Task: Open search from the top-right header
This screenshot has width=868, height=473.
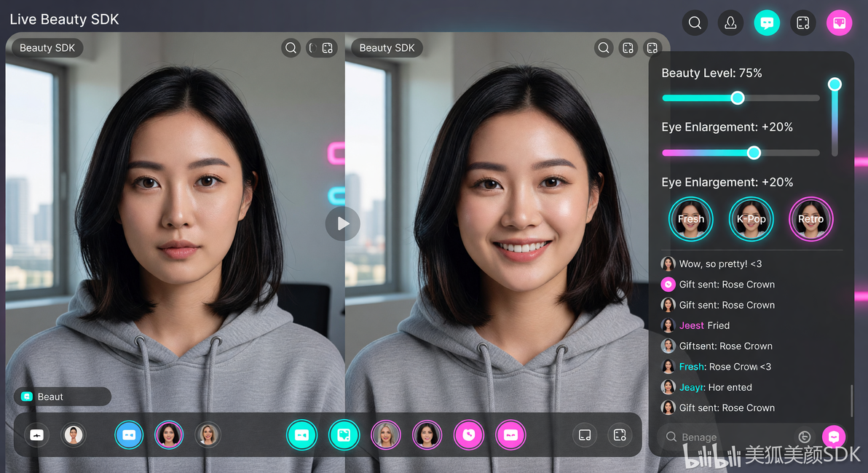Action: [x=695, y=23]
